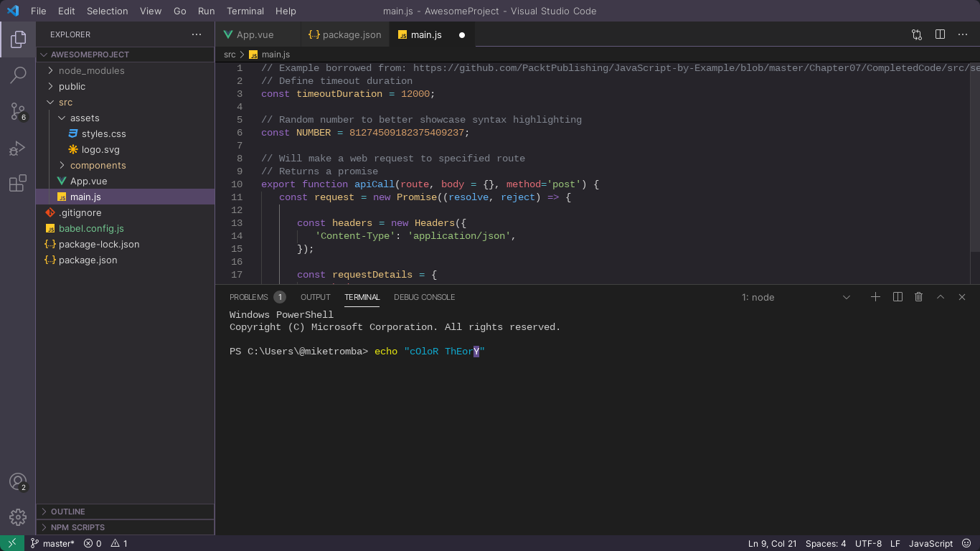980x551 pixels.
Task: Click the JavaScript language mode selector
Action: click(x=930, y=543)
